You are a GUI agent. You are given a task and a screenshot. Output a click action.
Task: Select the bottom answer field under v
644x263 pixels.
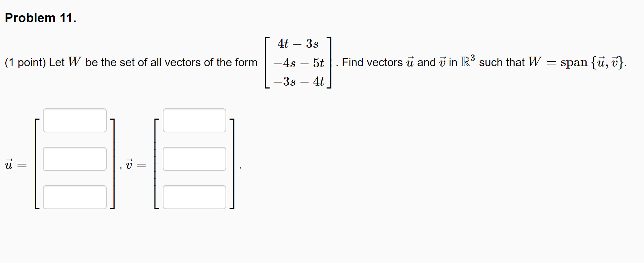194,197
